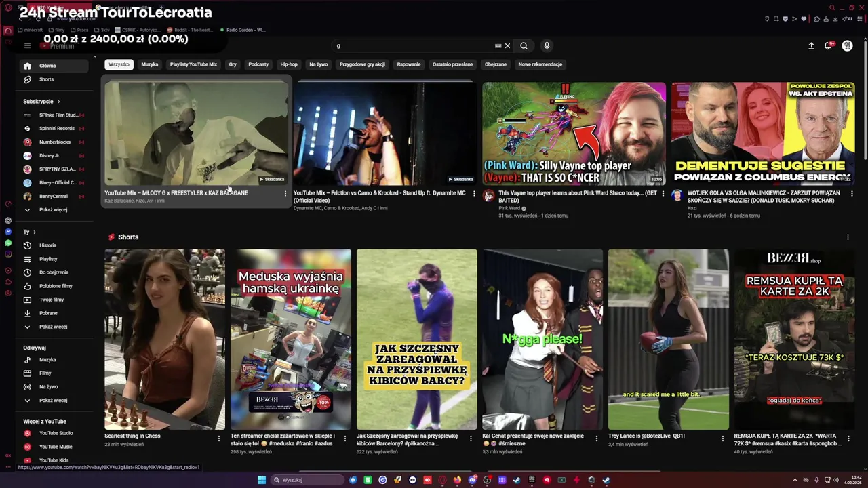Open Muzyka under Odkrywaj

point(54,360)
